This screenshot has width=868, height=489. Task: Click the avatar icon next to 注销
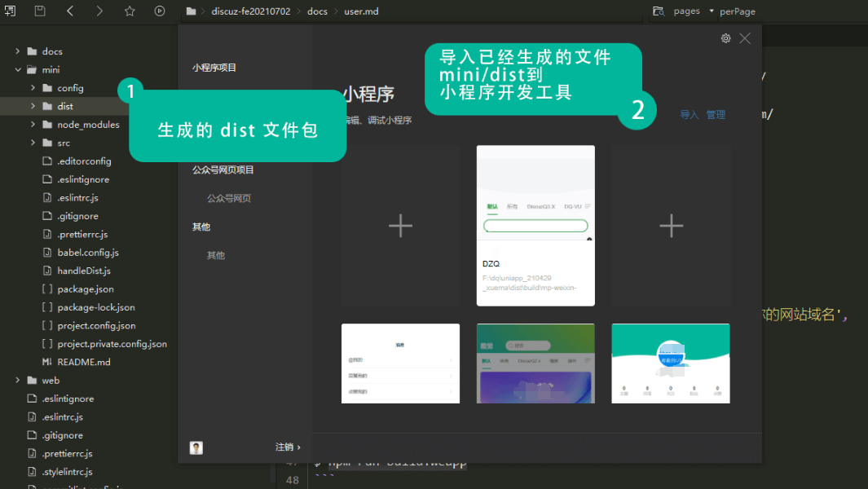pos(196,447)
